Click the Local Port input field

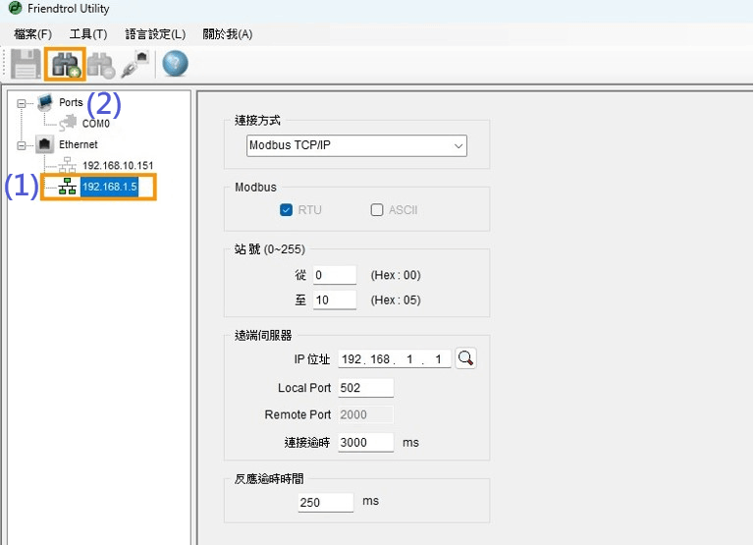coord(365,388)
